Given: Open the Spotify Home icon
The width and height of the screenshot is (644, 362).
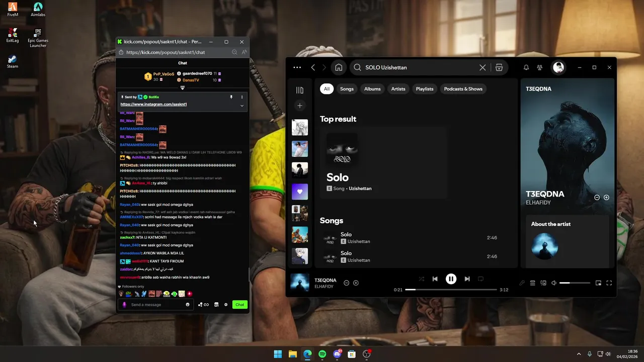Looking at the screenshot, I should click(x=339, y=67).
